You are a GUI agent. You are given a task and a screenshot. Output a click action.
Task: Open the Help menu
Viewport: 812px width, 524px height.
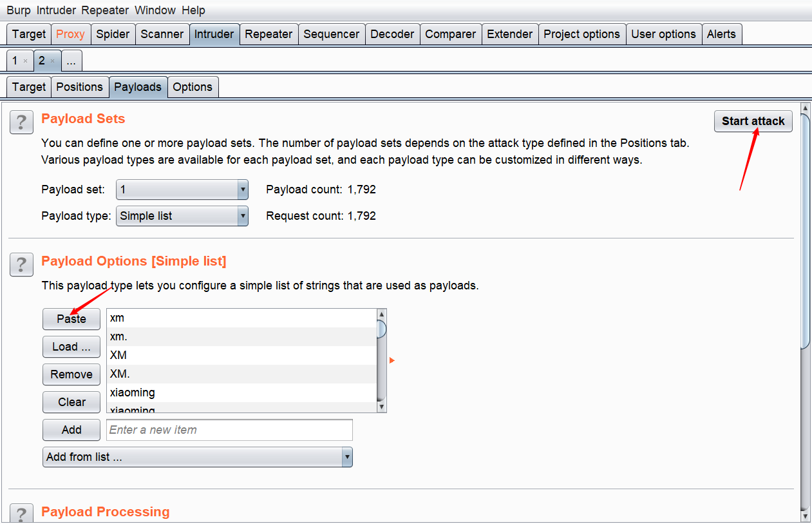click(x=193, y=10)
